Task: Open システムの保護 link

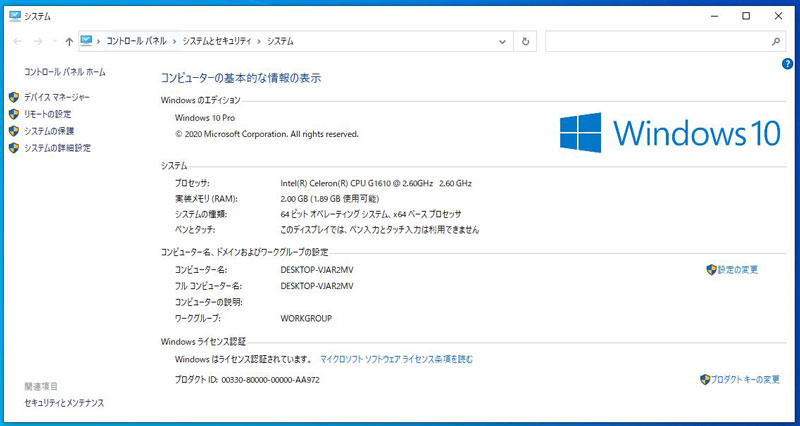Action: pos(49,131)
